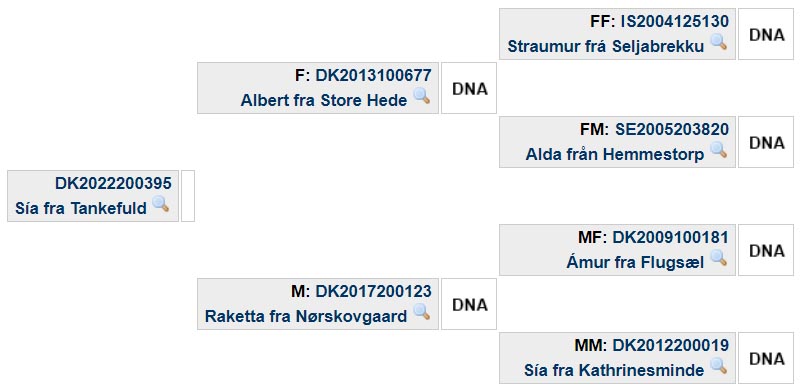
Task: Select the name Albert fra Store Hede
Action: coord(324,100)
